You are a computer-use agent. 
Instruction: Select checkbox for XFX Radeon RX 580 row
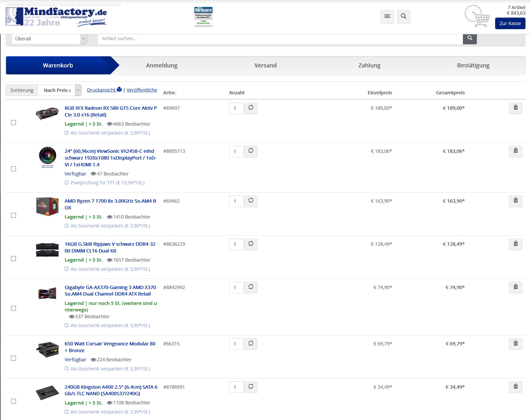tap(13, 123)
